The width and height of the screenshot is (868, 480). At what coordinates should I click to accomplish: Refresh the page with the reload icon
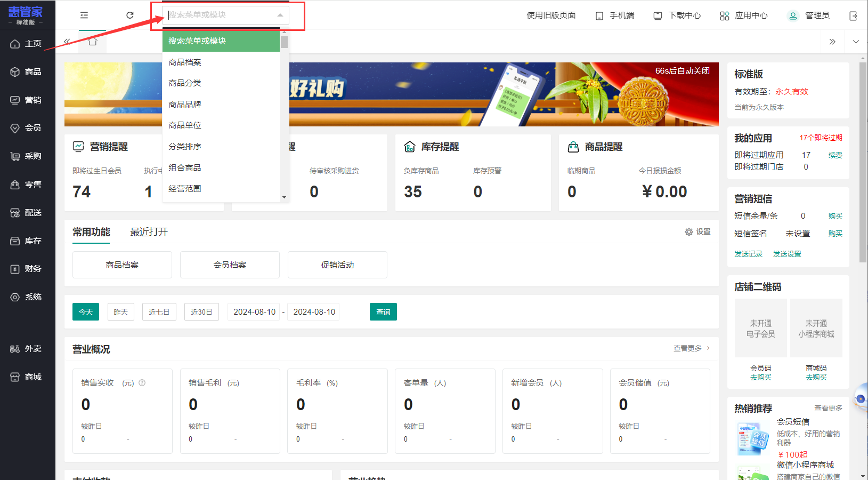pyautogui.click(x=130, y=15)
